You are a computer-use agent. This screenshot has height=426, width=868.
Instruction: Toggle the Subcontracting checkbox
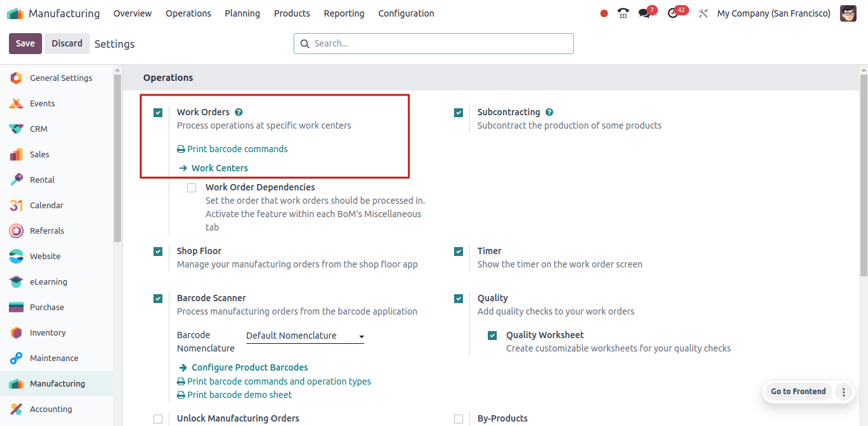(x=459, y=113)
